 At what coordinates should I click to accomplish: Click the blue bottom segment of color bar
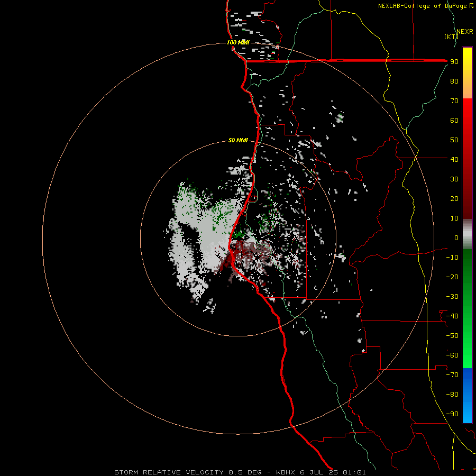[x=467, y=396]
